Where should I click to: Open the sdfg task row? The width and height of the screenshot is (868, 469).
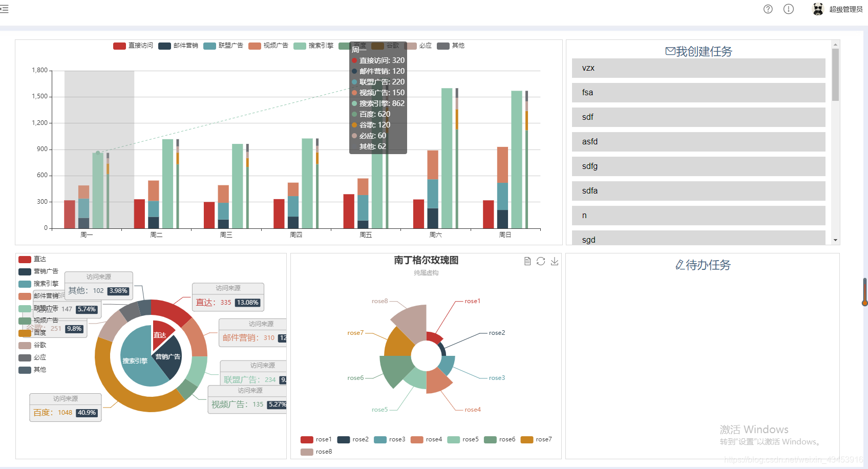click(x=698, y=166)
